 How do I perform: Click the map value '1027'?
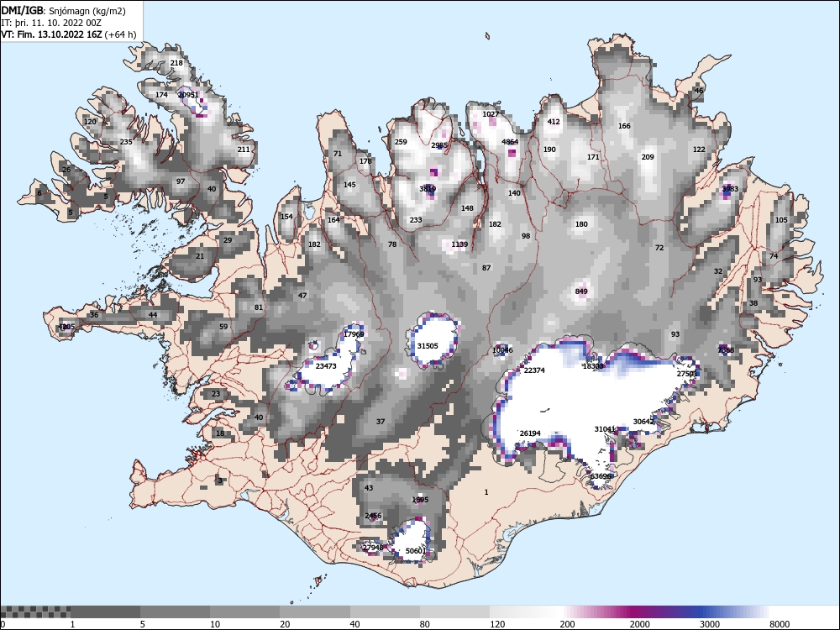(491, 114)
